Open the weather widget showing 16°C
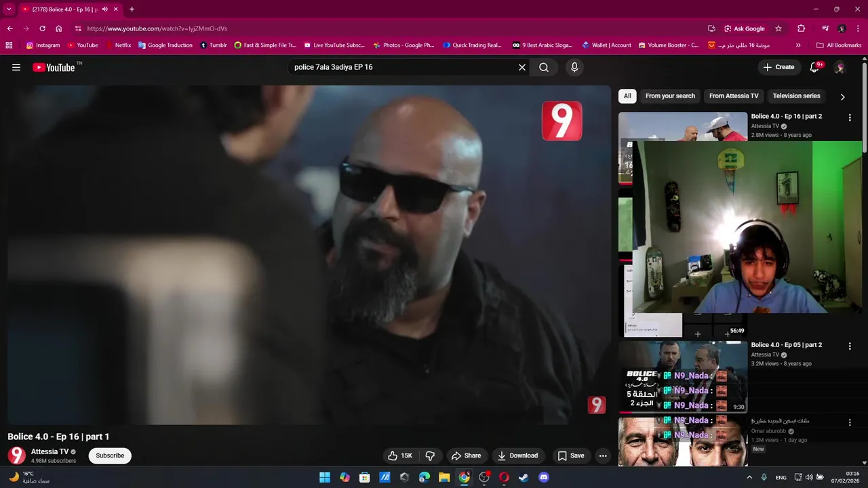The height and width of the screenshot is (488, 868). point(29,477)
